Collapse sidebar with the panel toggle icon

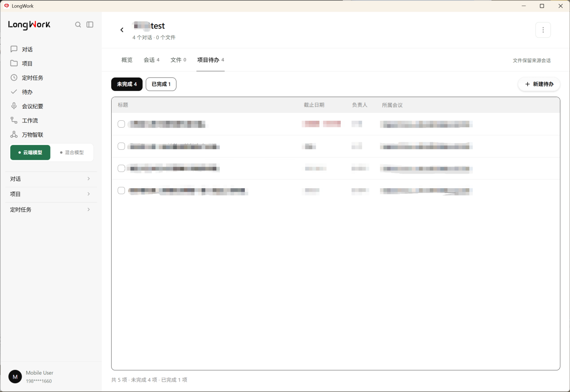point(90,25)
